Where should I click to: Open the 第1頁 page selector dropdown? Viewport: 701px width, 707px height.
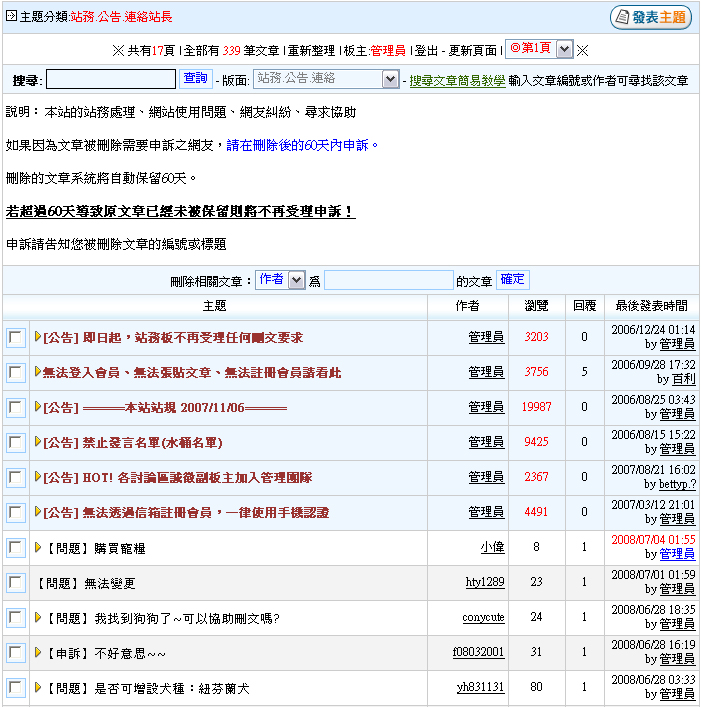point(564,49)
